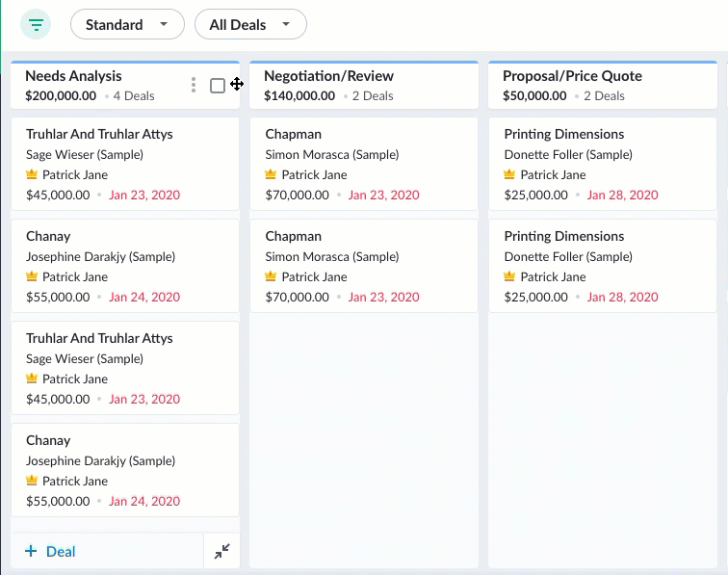Open the Needs Analysis three-dot menu
The height and width of the screenshot is (575, 728).
point(194,86)
